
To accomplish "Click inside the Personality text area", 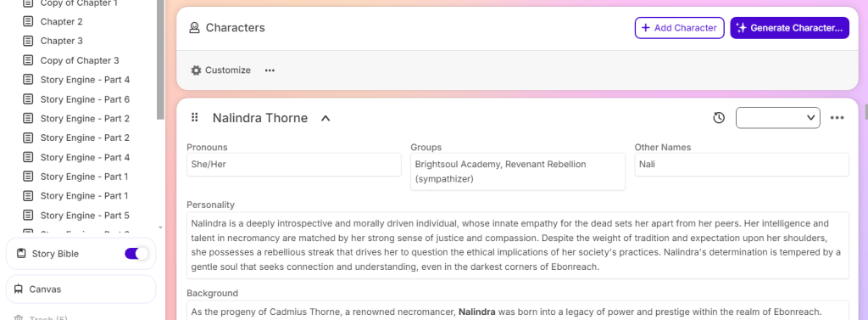I will point(518,245).
